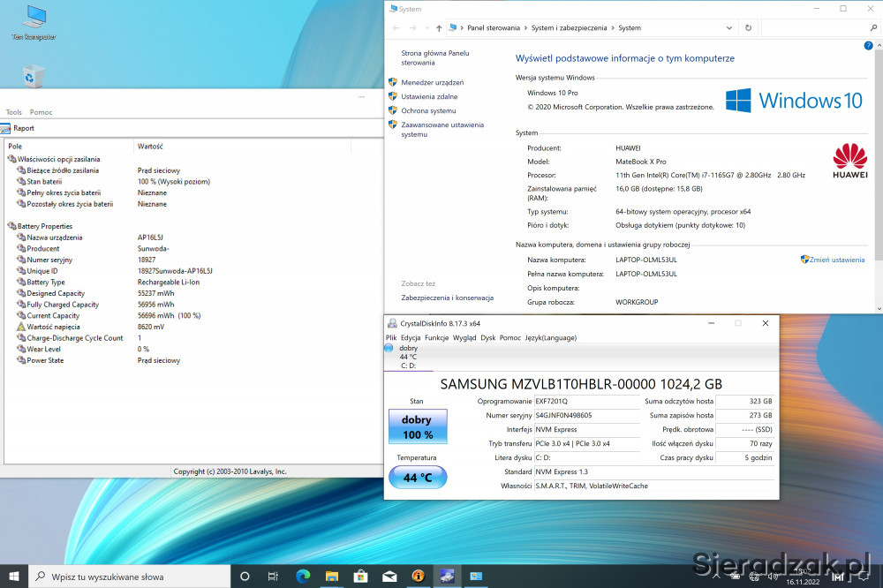Collapse Właściwości opcji zasilania group

[11, 159]
